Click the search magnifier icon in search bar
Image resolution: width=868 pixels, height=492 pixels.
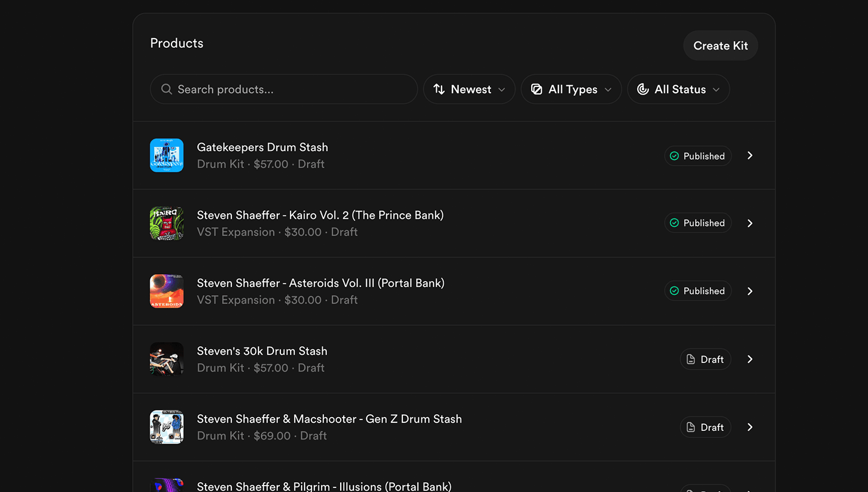coord(166,89)
